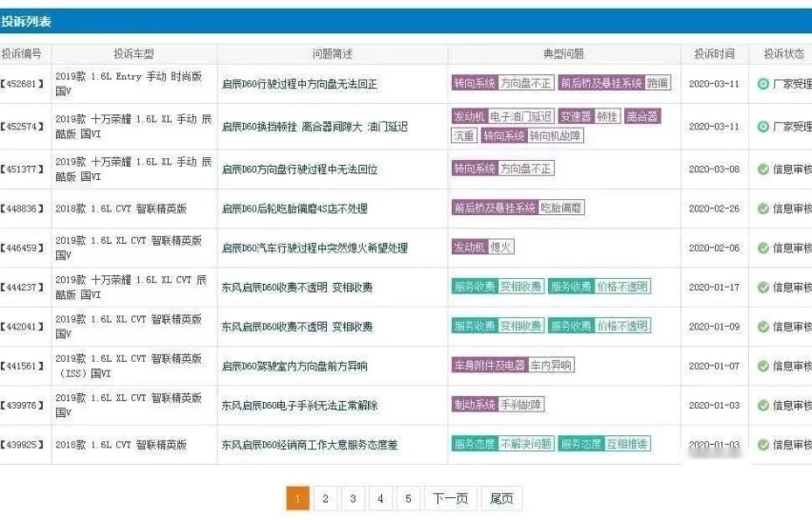Click 服务收费 价格不透明 tag in row 444237
The image size is (812, 520).
(599, 287)
